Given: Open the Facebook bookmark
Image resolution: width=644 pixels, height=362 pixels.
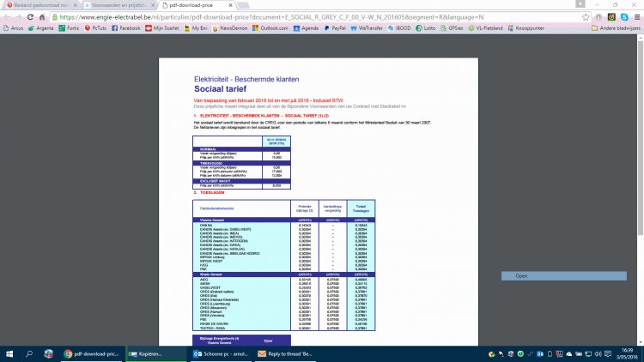Looking at the screenshot, I should point(125,27).
